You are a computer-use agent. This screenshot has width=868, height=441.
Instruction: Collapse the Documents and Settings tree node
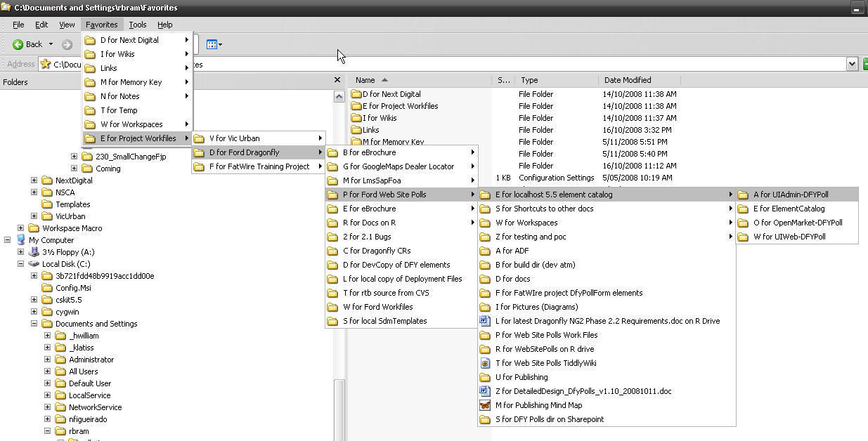(34, 324)
